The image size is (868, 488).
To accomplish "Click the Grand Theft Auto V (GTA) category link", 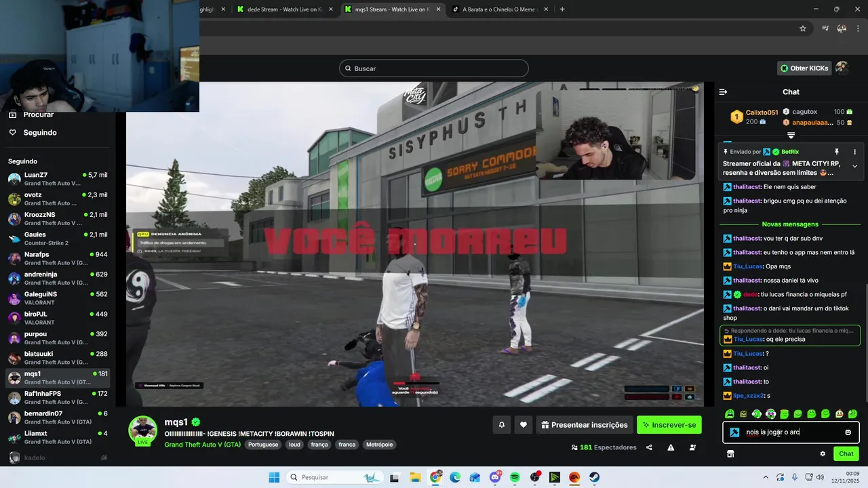I will point(202,445).
